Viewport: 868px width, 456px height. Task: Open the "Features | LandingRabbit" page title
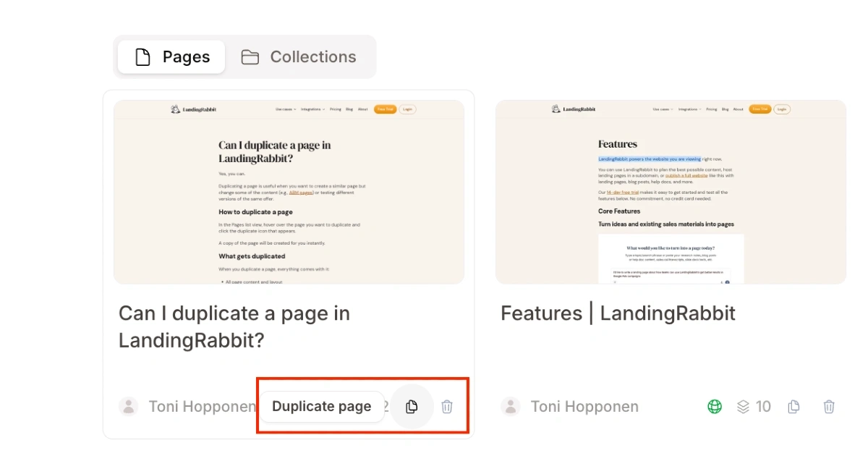(618, 313)
